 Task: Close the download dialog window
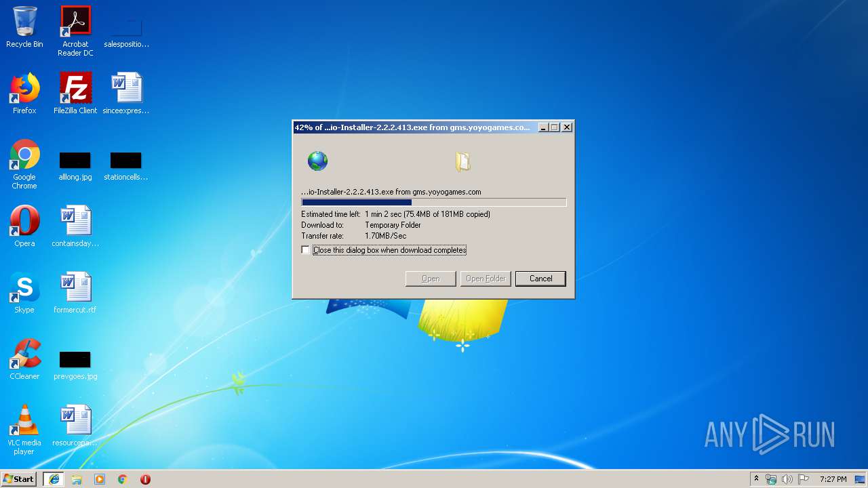coord(567,127)
